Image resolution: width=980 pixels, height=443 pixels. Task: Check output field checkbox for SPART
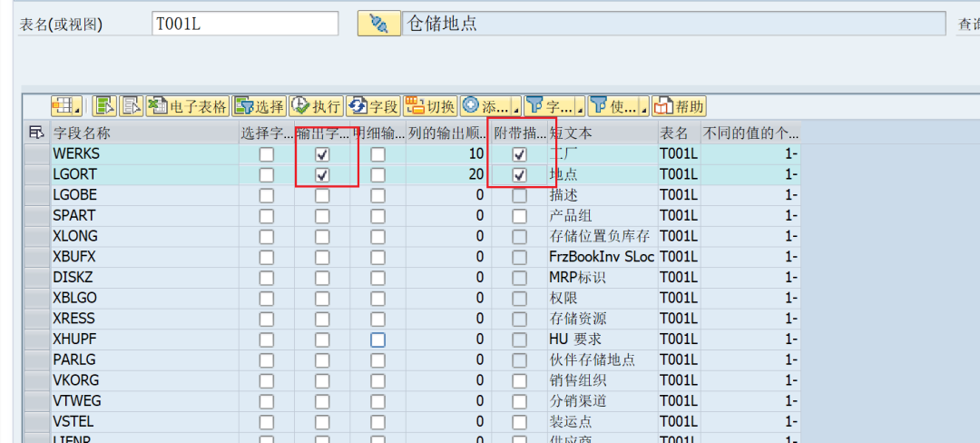[x=322, y=217]
